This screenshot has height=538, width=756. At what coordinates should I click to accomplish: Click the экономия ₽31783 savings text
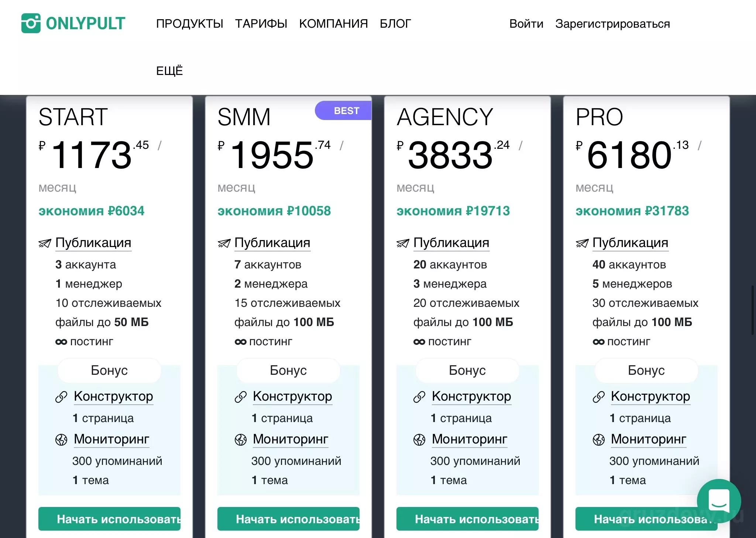coord(632,211)
